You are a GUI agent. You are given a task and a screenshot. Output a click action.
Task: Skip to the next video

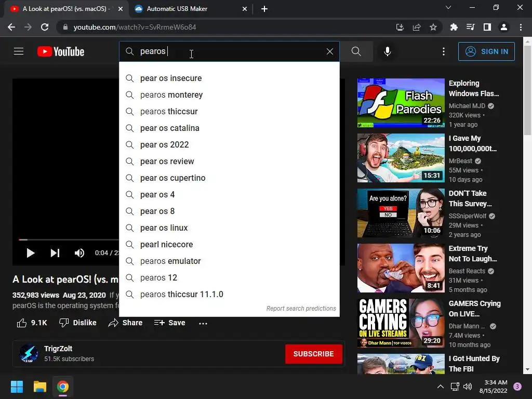pos(55,253)
